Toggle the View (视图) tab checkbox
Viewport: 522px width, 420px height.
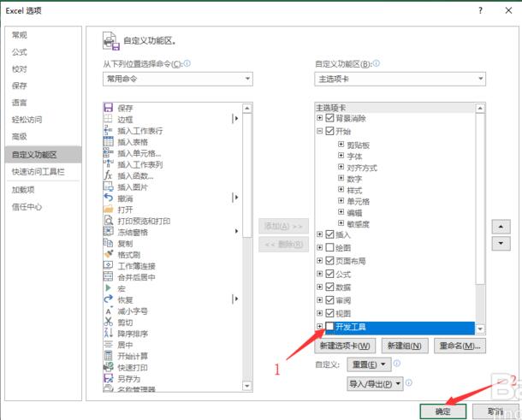click(x=329, y=313)
